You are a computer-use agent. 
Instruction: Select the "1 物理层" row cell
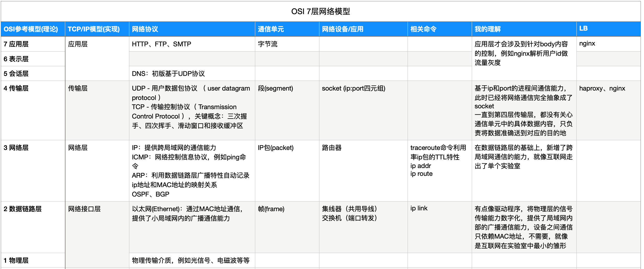[16, 260]
